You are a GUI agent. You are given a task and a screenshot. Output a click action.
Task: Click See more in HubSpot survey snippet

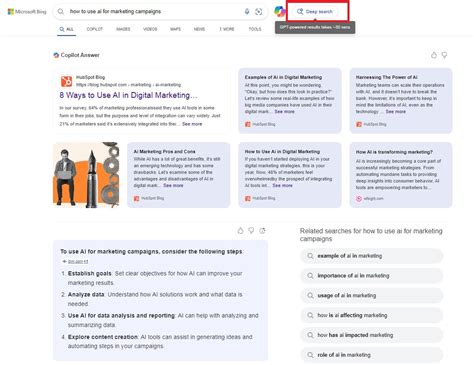pos(192,124)
